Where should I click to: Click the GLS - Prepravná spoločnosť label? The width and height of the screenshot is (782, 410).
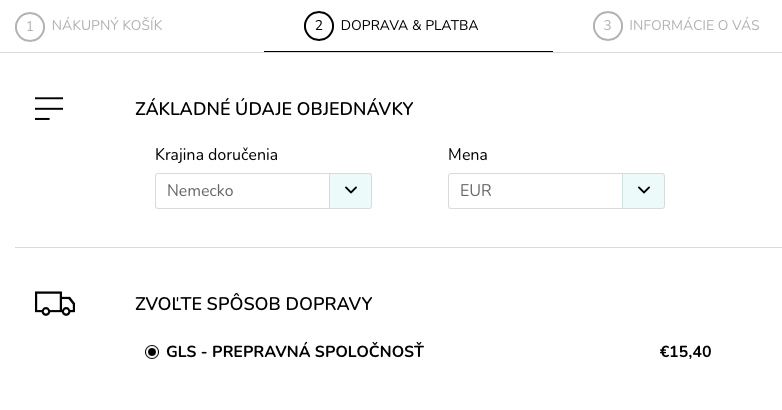click(295, 352)
